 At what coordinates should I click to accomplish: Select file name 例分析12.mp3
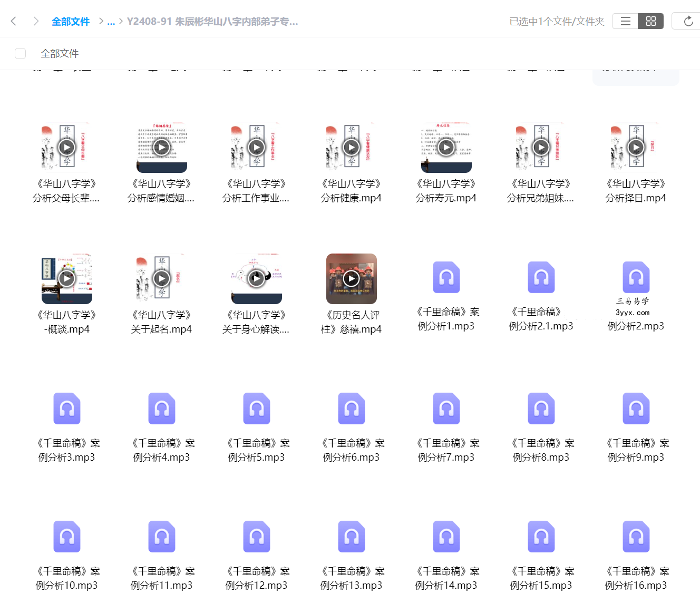pyautogui.click(x=256, y=586)
